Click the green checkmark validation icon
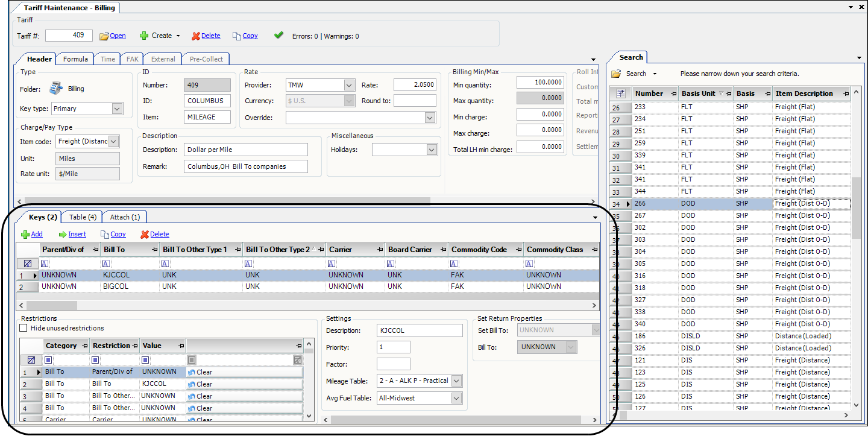 click(x=278, y=36)
